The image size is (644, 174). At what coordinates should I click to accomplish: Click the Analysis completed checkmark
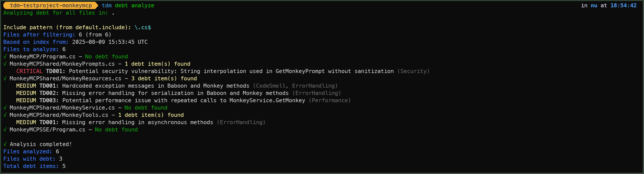pyautogui.click(x=5, y=144)
